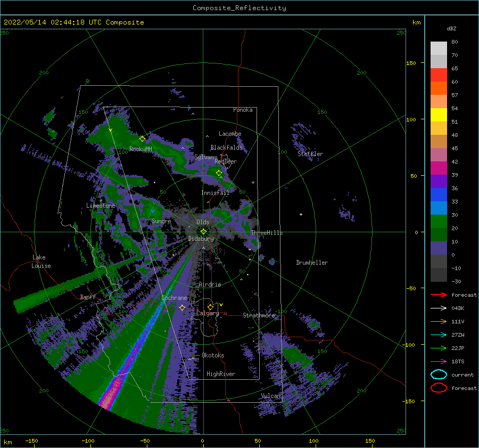Select the purple 36–39 dBZ swatch

439,181
